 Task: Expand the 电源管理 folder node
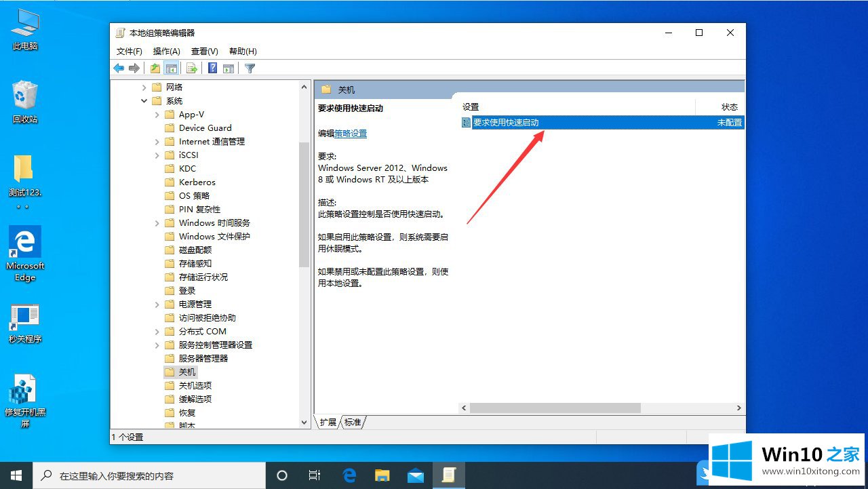click(x=157, y=305)
